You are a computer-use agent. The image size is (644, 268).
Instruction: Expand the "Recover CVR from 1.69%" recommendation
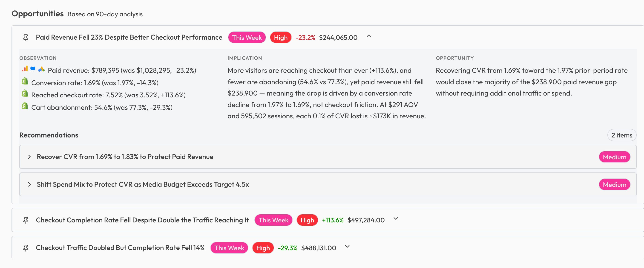29,157
